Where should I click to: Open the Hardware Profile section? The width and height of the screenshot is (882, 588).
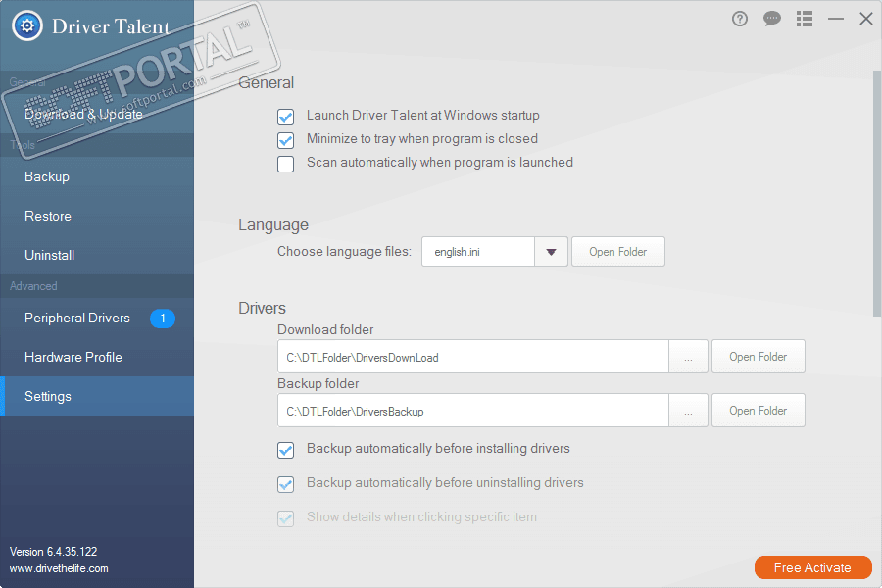coord(97,357)
